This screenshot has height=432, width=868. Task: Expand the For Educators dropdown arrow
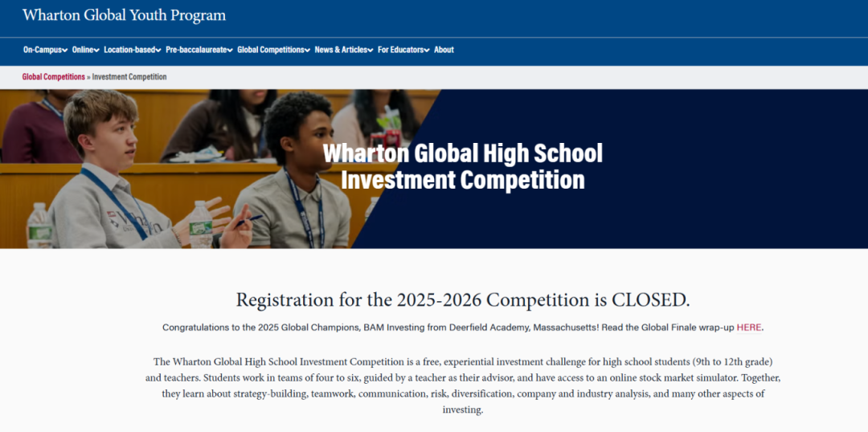pyautogui.click(x=427, y=51)
